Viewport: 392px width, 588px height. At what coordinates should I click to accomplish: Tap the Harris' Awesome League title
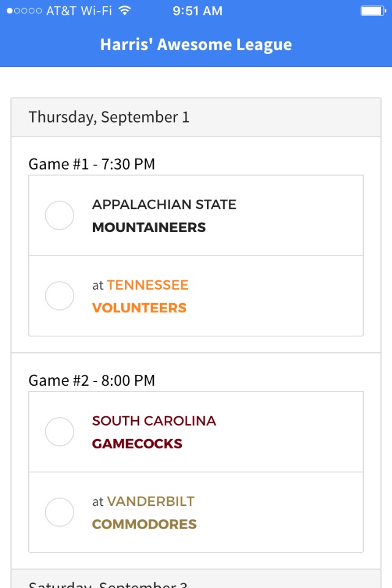pyautogui.click(x=196, y=44)
